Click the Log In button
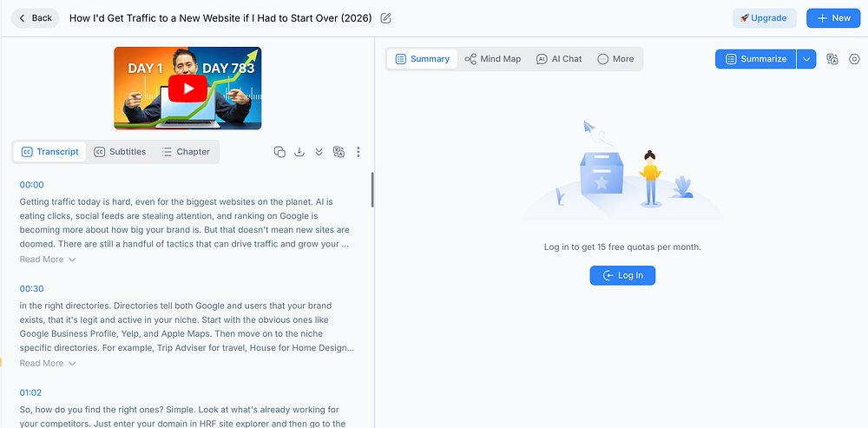Screen dimensions: 868x428 click(x=622, y=275)
